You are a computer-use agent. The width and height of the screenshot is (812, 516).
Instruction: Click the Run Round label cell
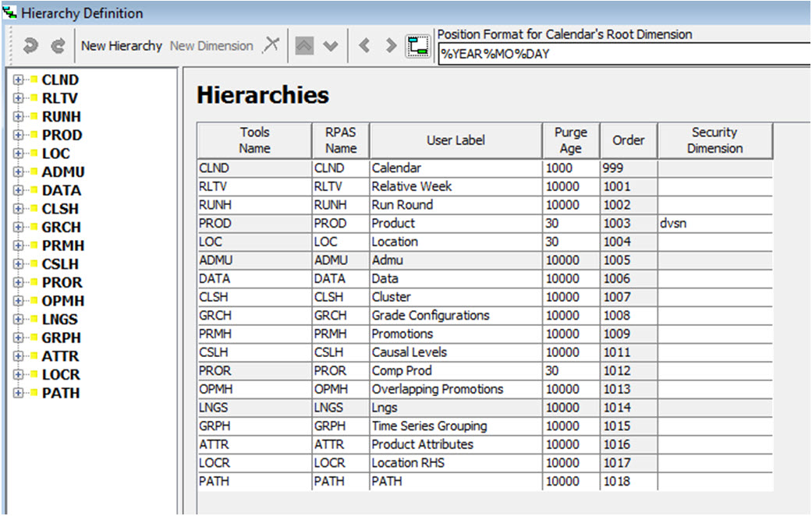456,205
